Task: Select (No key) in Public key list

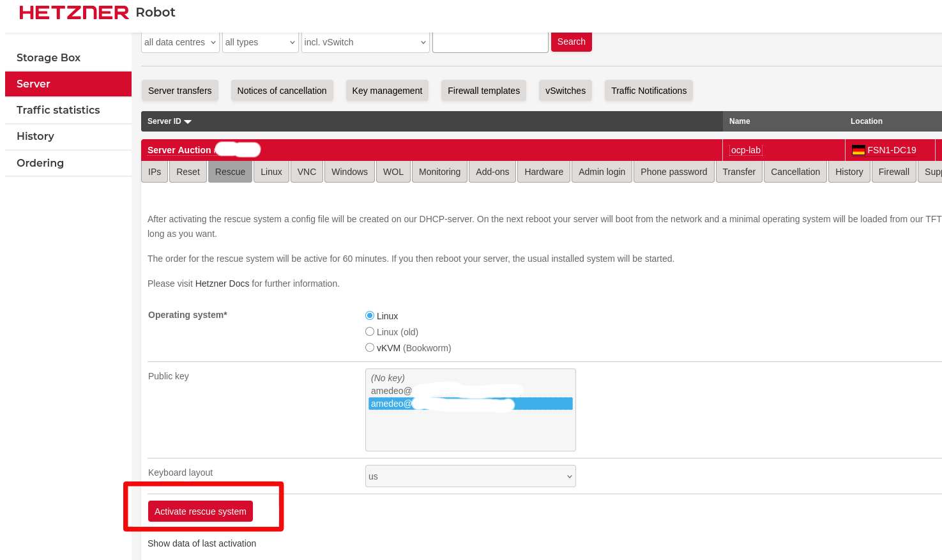Action: click(471, 378)
